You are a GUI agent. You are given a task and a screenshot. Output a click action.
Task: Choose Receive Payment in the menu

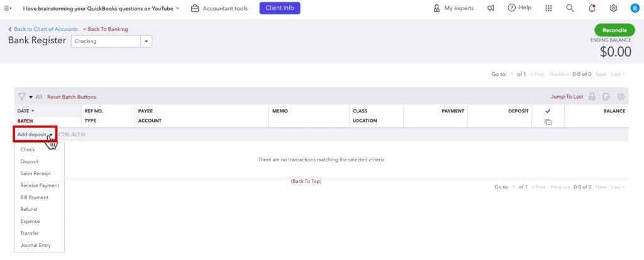40,185
